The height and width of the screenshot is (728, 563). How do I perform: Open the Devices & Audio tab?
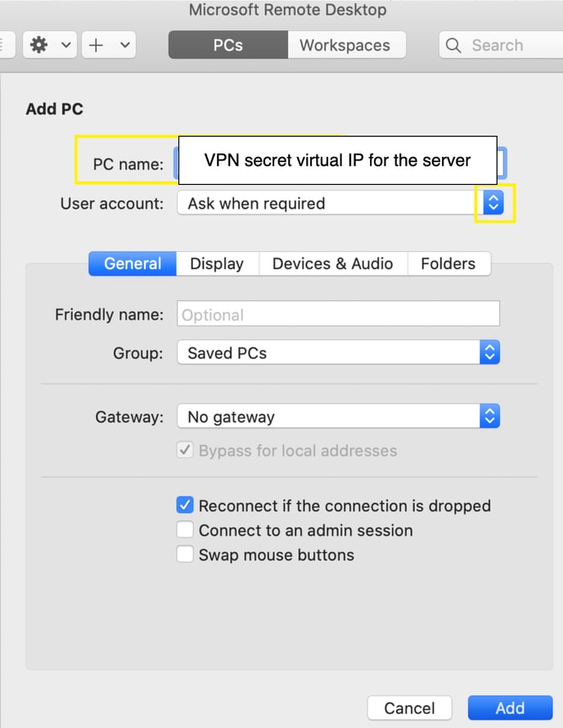[x=332, y=263]
